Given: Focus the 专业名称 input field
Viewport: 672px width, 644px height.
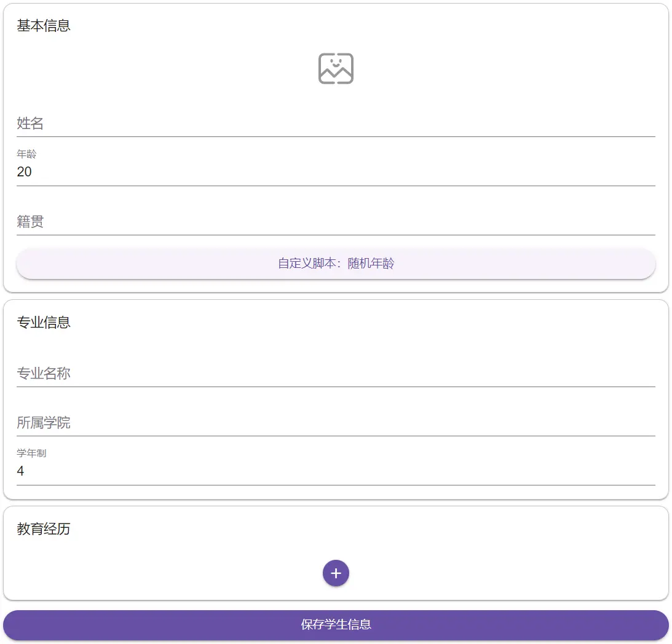Looking at the screenshot, I should [x=336, y=374].
